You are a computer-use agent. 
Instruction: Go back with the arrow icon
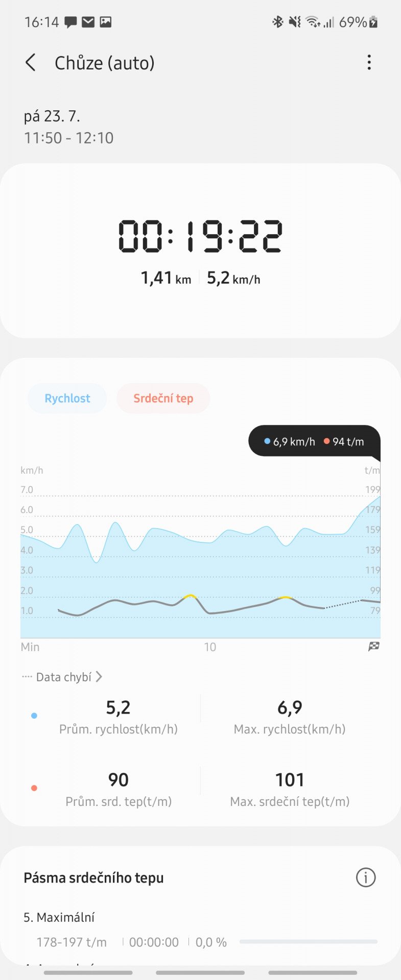click(x=31, y=63)
